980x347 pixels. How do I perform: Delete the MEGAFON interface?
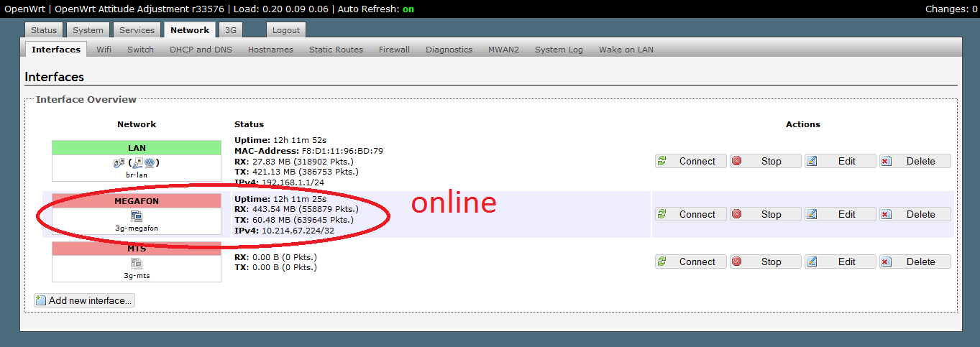coord(915,214)
